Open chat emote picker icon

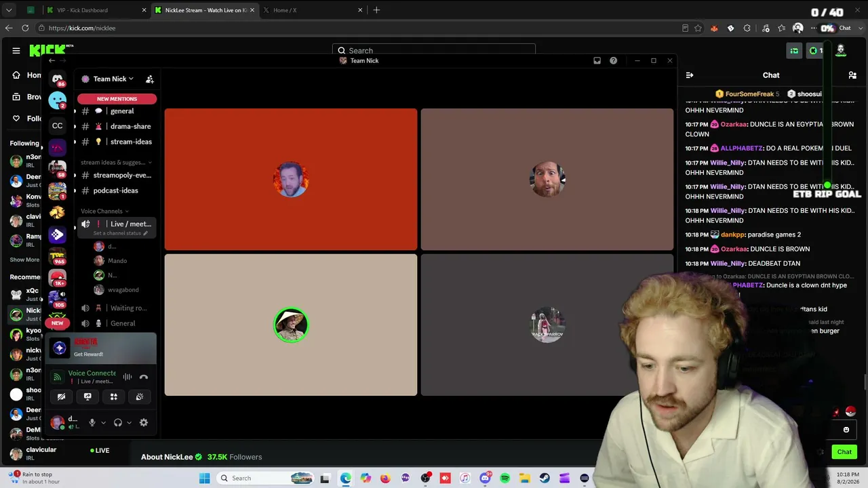click(846, 430)
